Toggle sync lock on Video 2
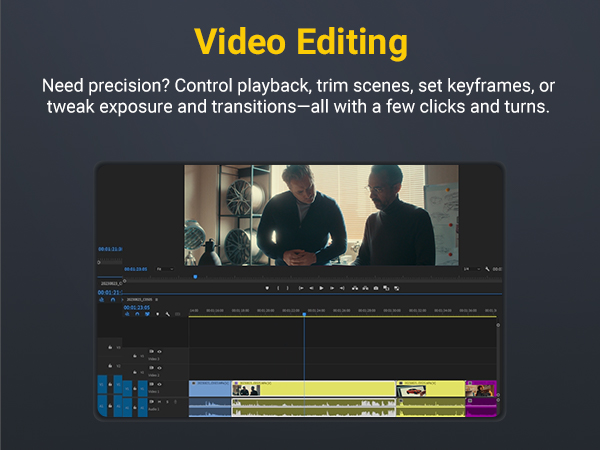 (x=152, y=367)
